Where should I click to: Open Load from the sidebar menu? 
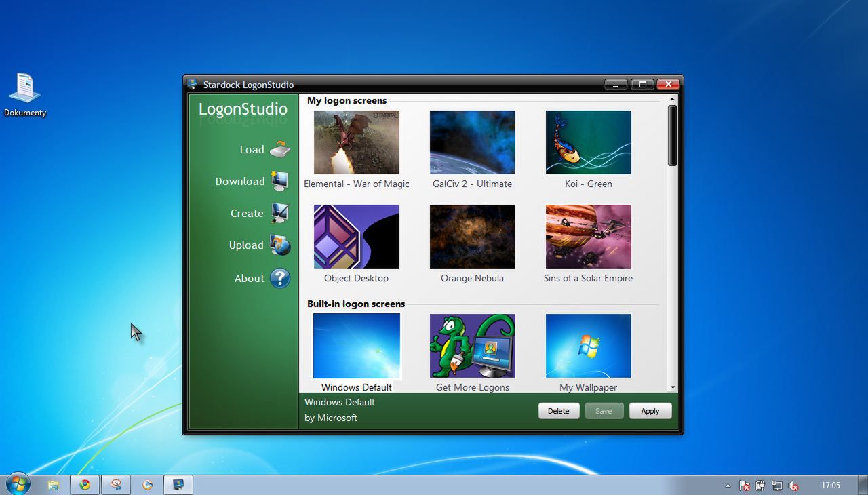pyautogui.click(x=252, y=150)
